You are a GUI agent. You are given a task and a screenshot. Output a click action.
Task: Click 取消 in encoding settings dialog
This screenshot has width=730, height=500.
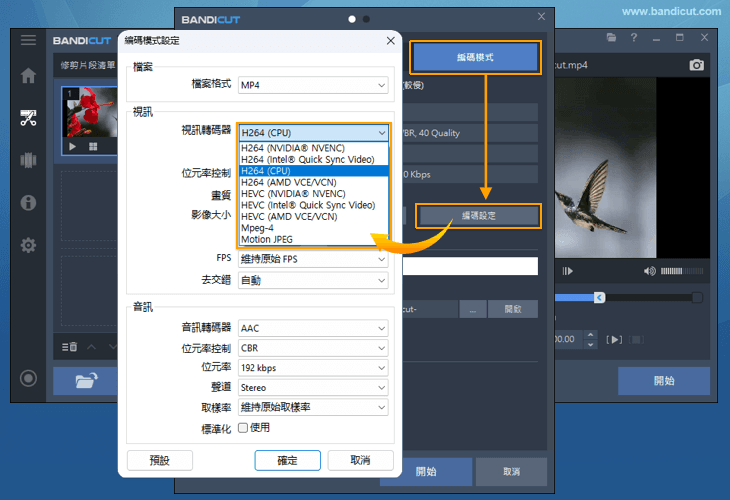tap(360, 460)
